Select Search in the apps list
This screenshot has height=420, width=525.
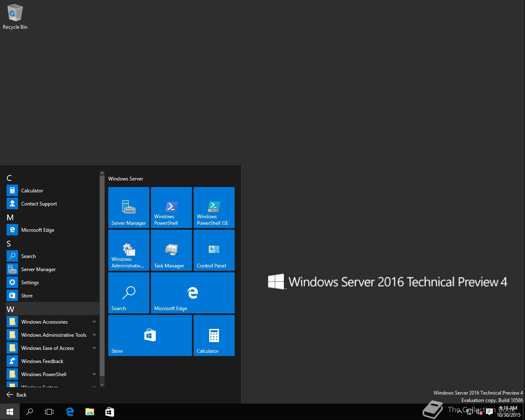click(x=52, y=256)
